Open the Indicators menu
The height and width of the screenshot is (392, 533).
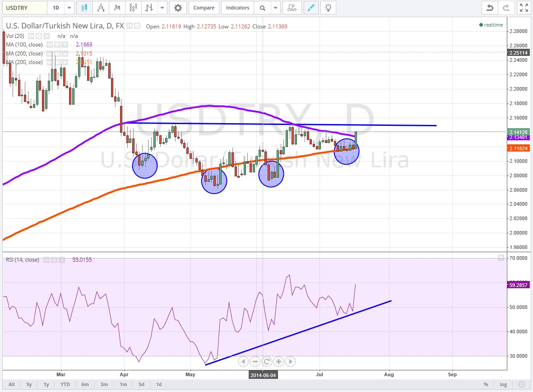(x=237, y=8)
